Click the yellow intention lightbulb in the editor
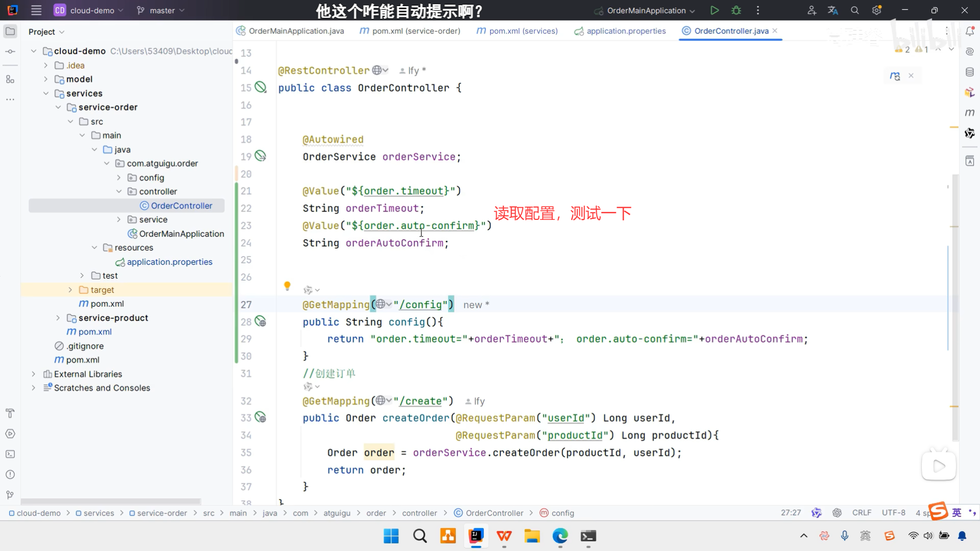 (x=287, y=286)
